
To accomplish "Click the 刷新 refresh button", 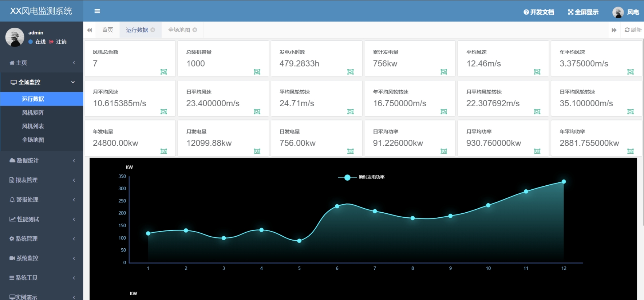I will click(633, 30).
